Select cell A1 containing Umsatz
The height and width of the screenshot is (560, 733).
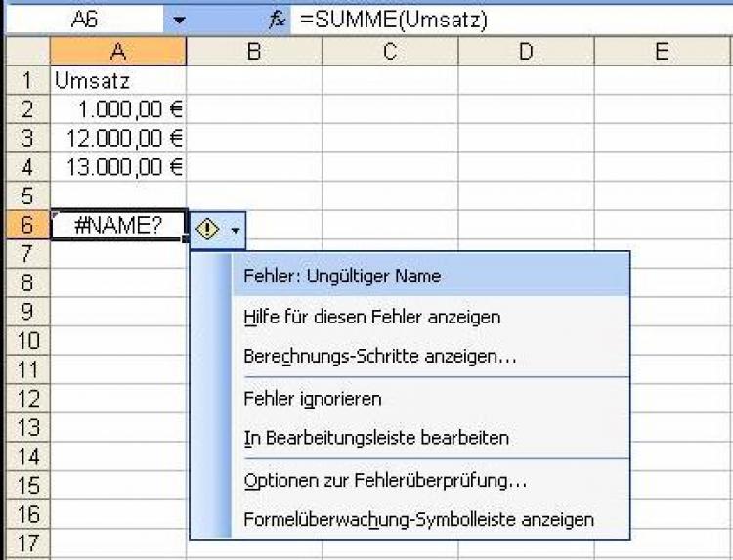click(x=117, y=81)
